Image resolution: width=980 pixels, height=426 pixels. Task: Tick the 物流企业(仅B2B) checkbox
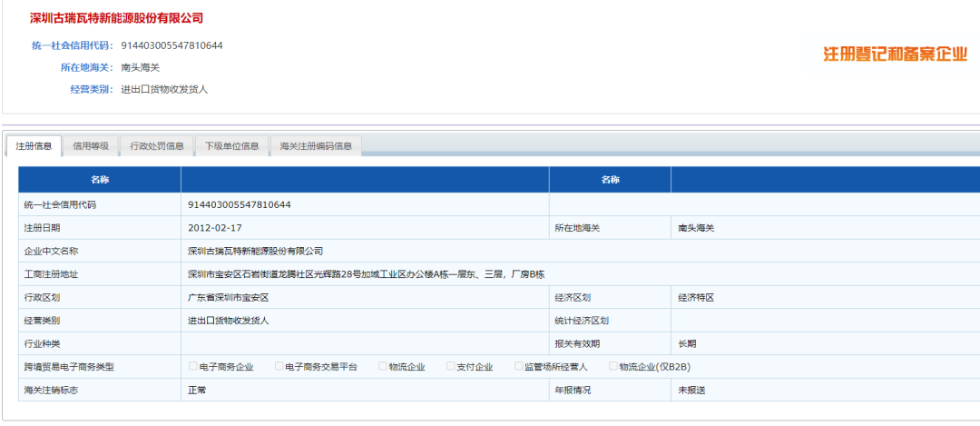pos(612,366)
